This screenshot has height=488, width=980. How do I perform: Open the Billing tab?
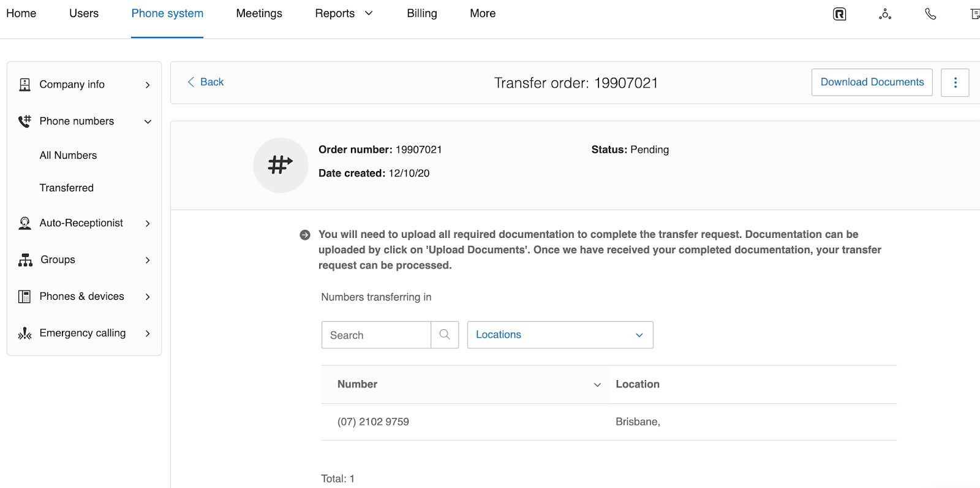tap(422, 13)
